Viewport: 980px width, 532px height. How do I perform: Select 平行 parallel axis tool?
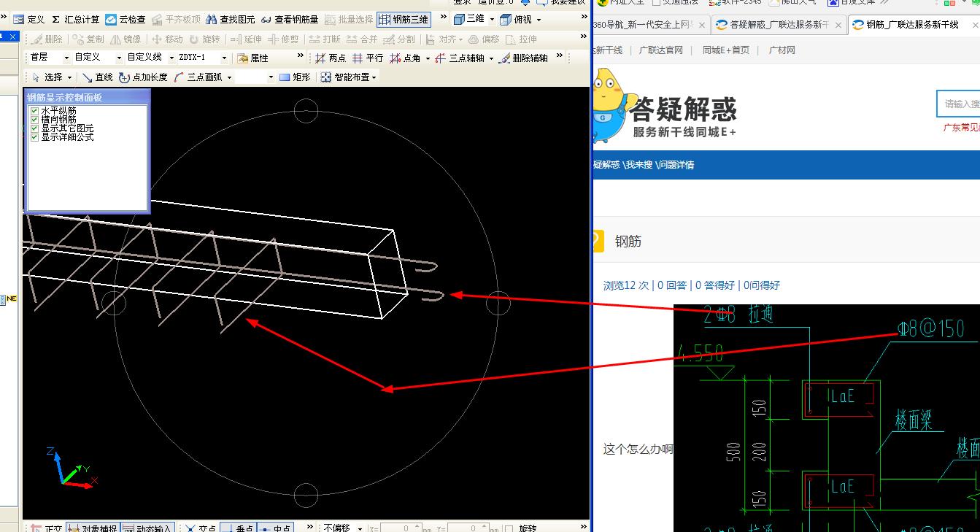pos(368,58)
